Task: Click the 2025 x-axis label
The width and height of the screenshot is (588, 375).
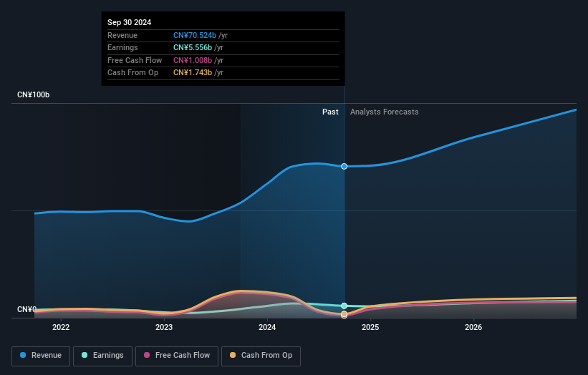Action: click(370, 328)
